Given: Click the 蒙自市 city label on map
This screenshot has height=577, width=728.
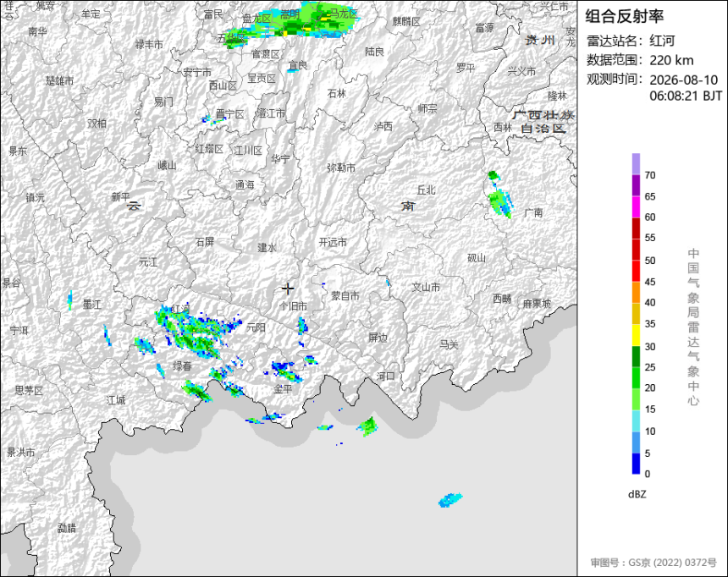Looking at the screenshot, I should pyautogui.click(x=345, y=295).
